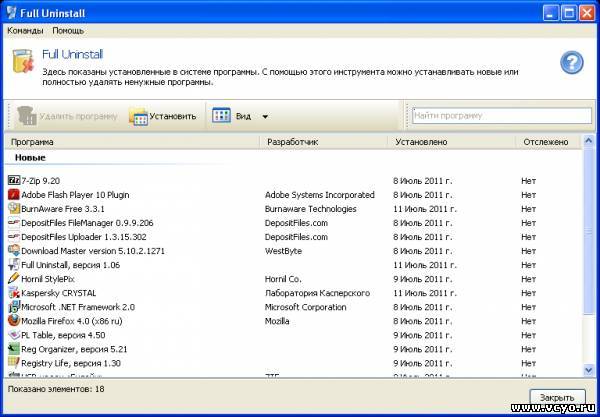
Task: Click the title bar application icon
Action: click(x=11, y=12)
